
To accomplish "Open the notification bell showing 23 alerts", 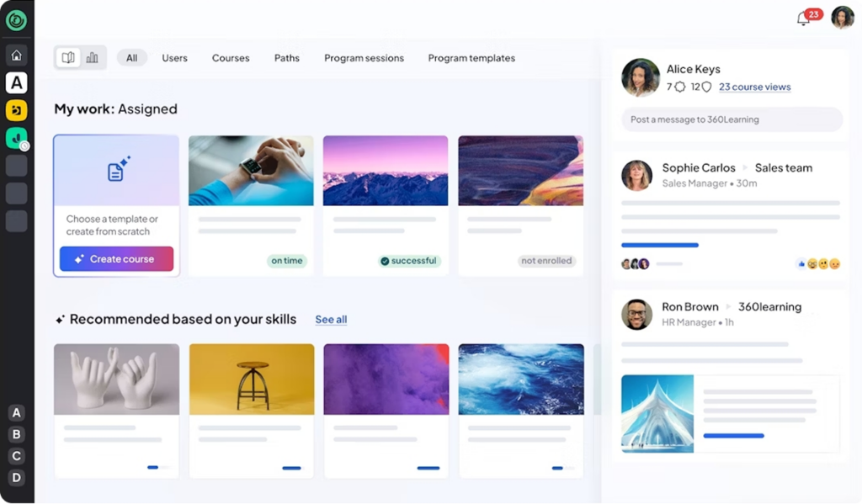I will click(802, 17).
